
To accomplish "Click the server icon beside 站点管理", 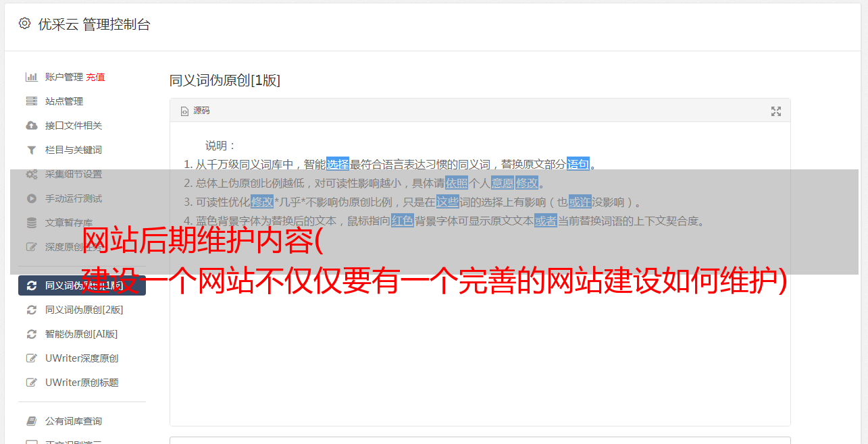I will pyautogui.click(x=31, y=101).
